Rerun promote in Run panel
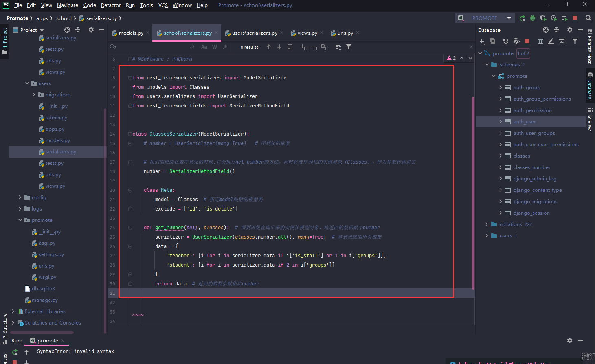This screenshot has width=595, height=364. tap(15, 352)
